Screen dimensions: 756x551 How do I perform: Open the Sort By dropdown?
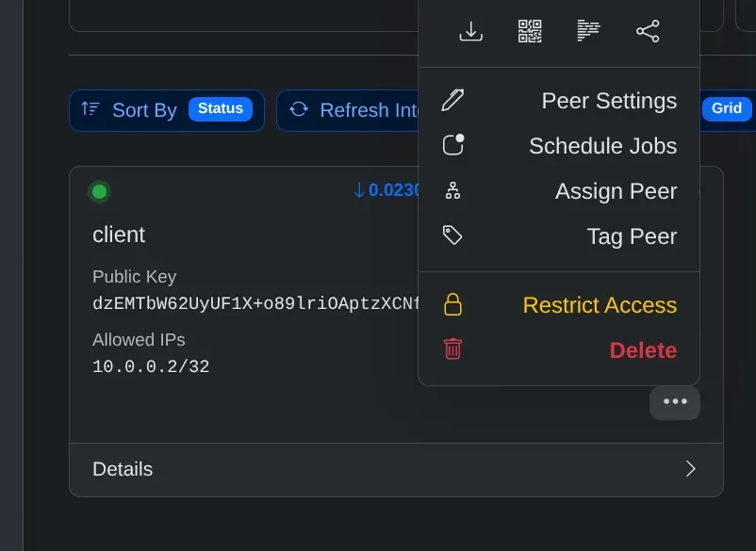click(x=143, y=110)
